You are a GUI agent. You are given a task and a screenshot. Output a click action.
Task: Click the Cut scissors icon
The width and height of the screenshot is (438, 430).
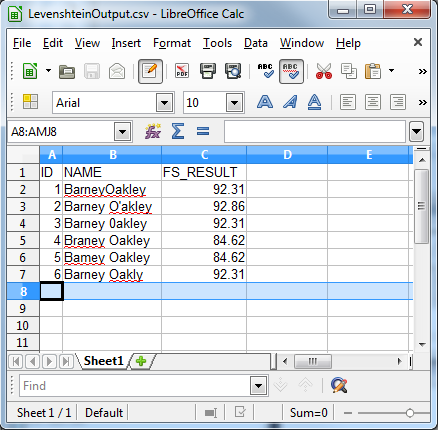[x=324, y=71]
